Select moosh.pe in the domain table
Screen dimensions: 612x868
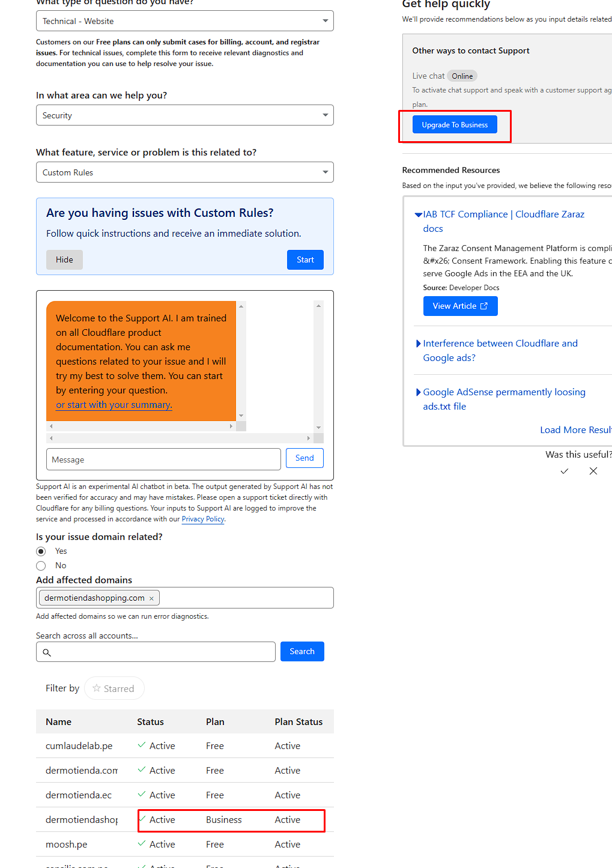(x=67, y=845)
